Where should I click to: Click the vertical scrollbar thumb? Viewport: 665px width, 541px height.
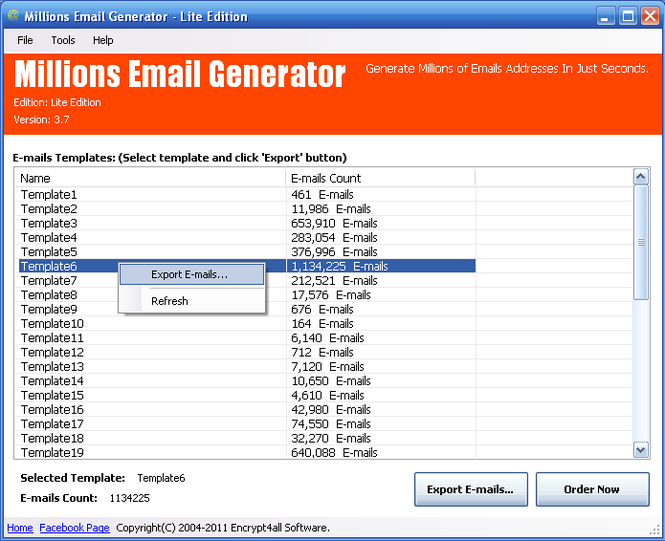640,243
